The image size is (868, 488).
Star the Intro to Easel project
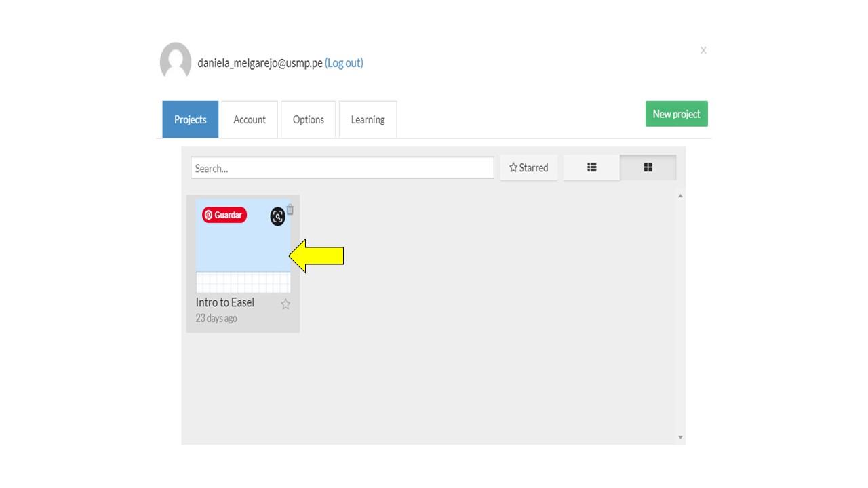coord(285,304)
